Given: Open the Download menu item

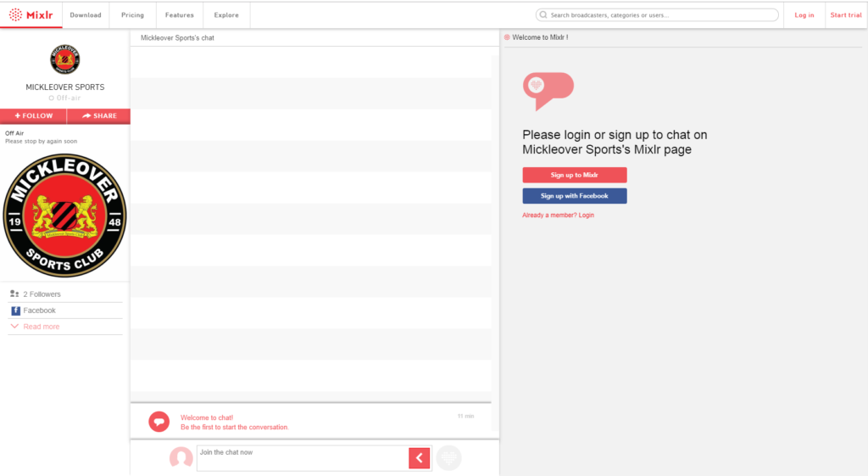Looking at the screenshot, I should pyautogui.click(x=86, y=15).
